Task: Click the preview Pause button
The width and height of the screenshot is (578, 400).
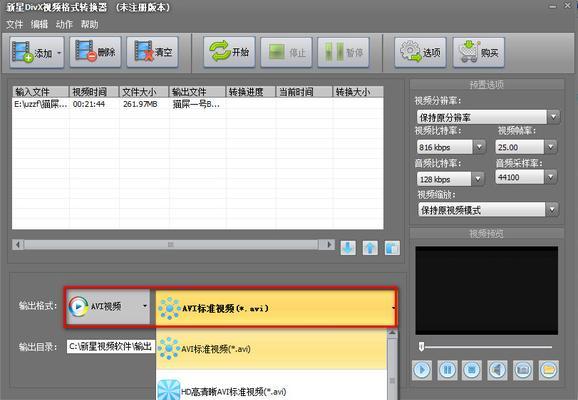Action: coord(447,370)
